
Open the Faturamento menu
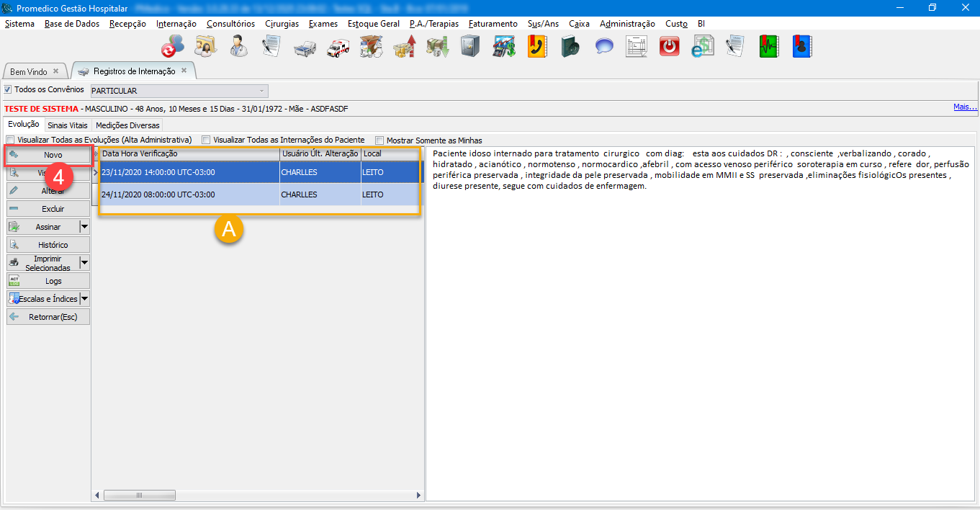[x=493, y=24]
